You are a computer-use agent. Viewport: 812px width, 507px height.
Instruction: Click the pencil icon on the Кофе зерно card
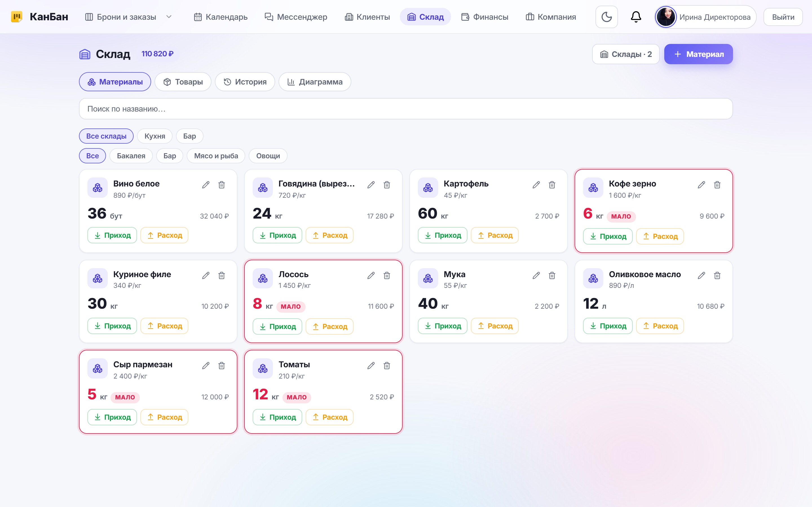click(x=701, y=185)
